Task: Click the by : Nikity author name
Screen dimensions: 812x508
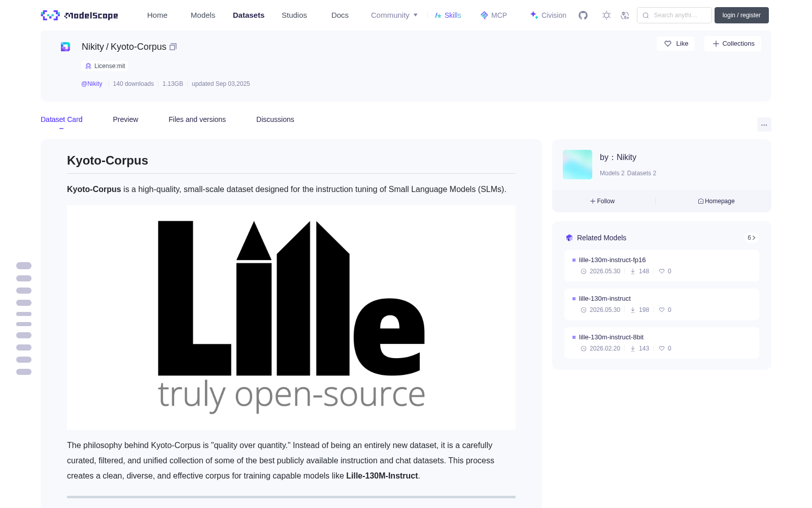Action: pos(618,157)
